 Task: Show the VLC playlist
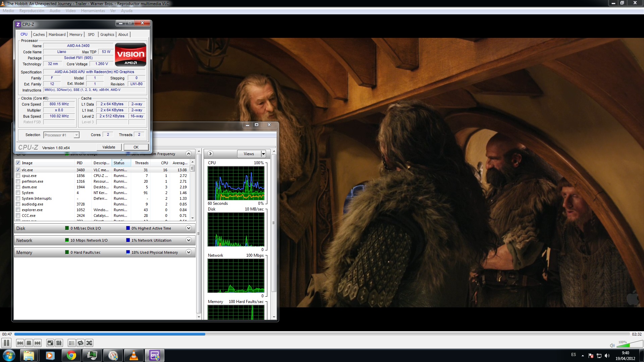click(x=71, y=343)
